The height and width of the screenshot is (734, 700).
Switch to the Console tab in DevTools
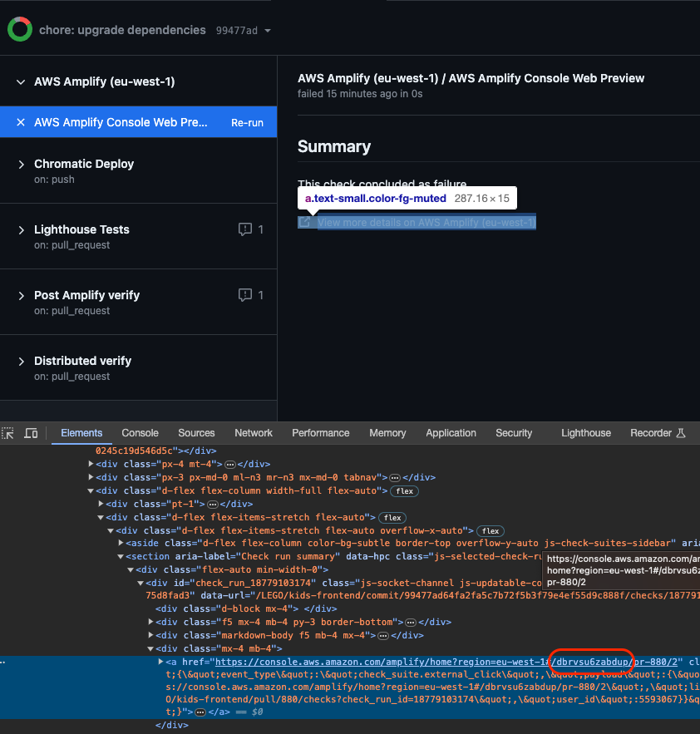pyautogui.click(x=140, y=433)
